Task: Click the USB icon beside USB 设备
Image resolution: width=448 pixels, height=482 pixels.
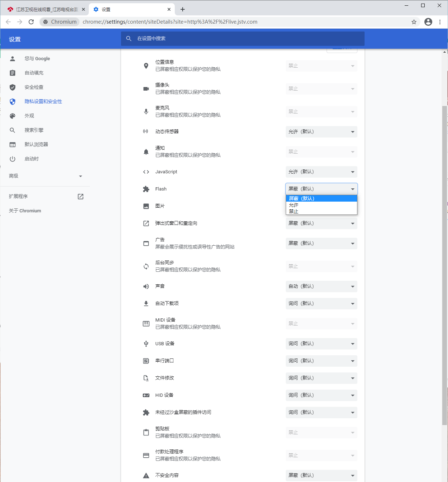Action: [146, 344]
